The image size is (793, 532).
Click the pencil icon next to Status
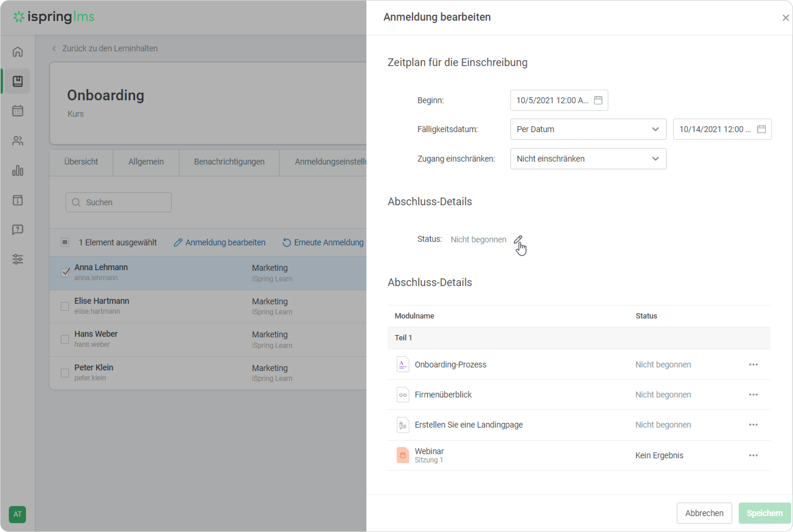(x=517, y=239)
